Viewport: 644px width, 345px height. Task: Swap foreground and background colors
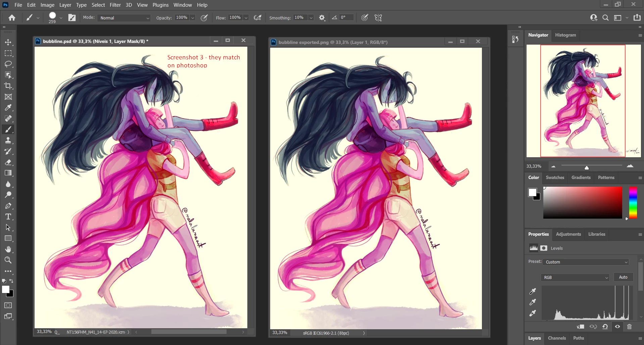pos(12,281)
